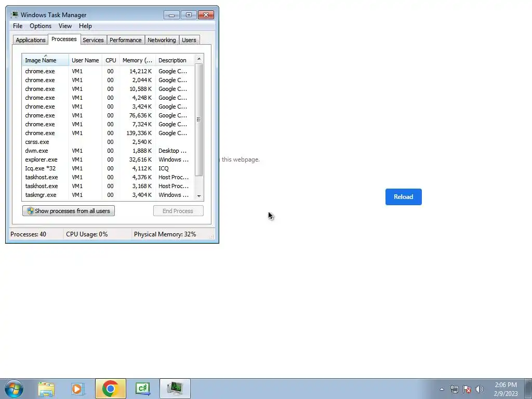The image size is (532, 399).
Task: Switch to the Users tab
Action: click(189, 40)
